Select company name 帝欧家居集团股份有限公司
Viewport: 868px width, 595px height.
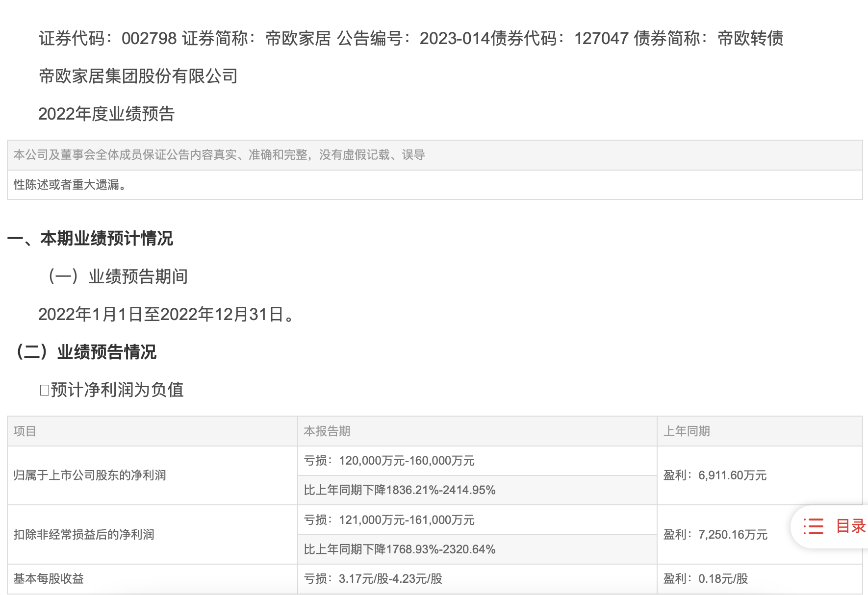pyautogui.click(x=138, y=76)
